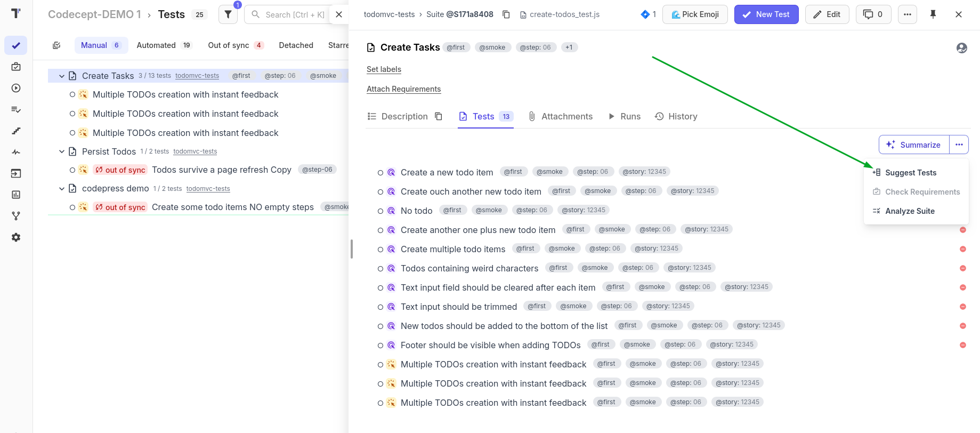The image size is (980, 433).
Task: Click the Set labels link
Action: 384,69
